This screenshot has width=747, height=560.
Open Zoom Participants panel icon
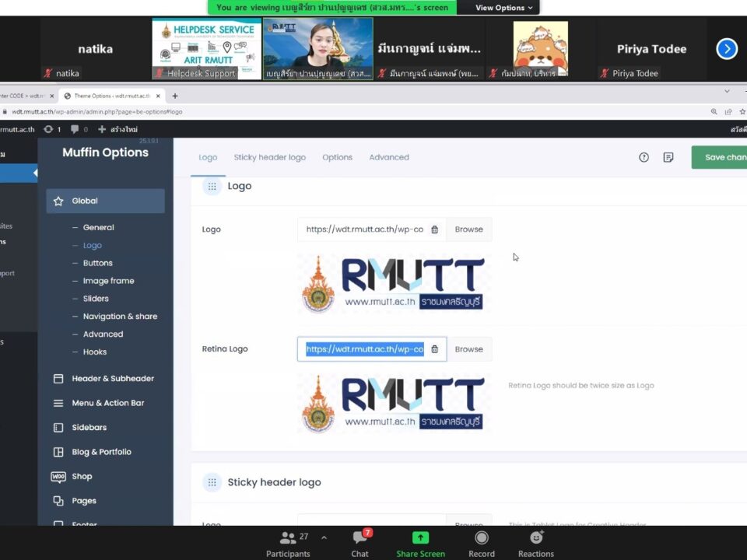click(287, 537)
